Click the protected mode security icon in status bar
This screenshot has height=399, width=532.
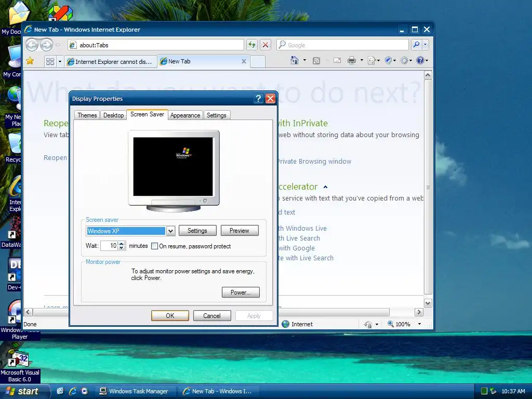click(x=368, y=324)
